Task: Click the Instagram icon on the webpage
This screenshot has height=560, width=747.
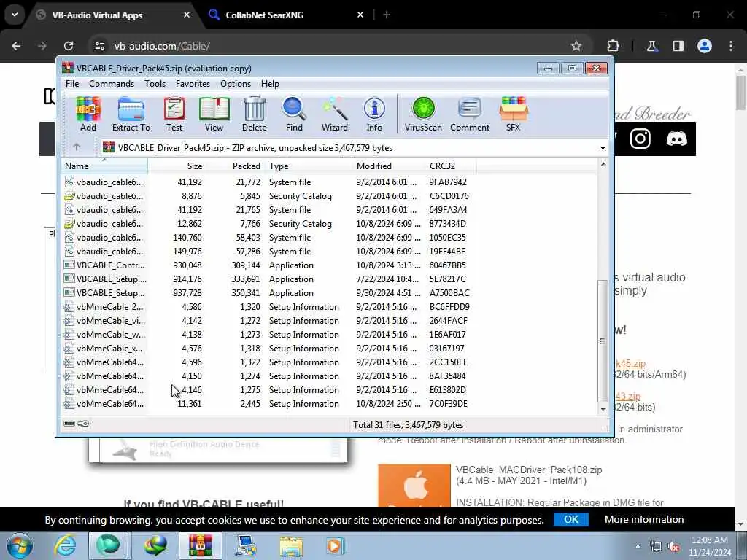Action: point(640,139)
